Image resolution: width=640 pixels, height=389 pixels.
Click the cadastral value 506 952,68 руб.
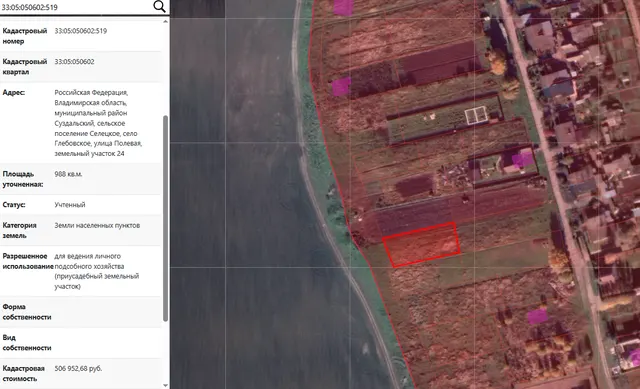point(78,369)
